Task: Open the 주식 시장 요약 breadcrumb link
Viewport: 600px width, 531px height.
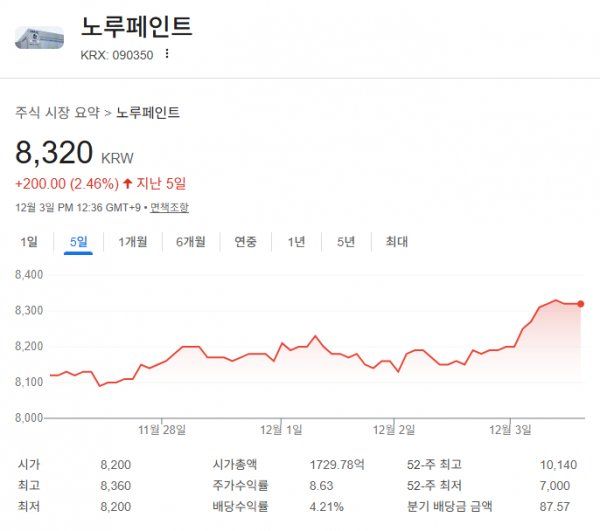Action: pos(56,113)
